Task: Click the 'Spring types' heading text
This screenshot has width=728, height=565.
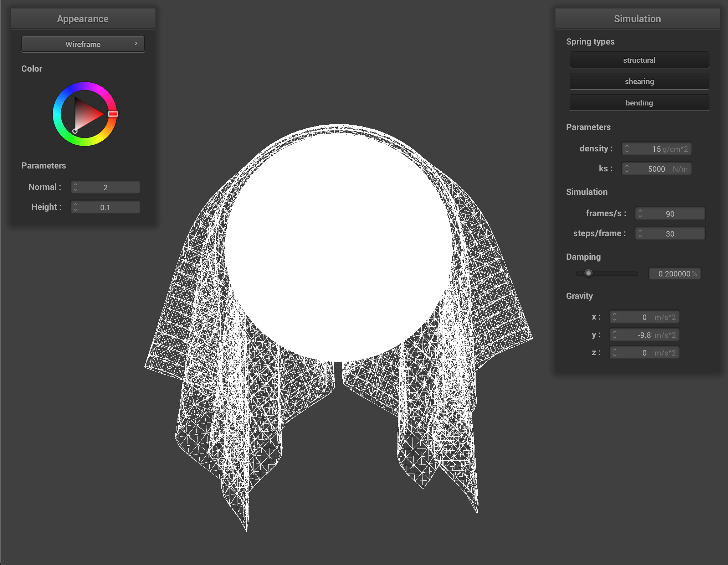Action: 590,42
